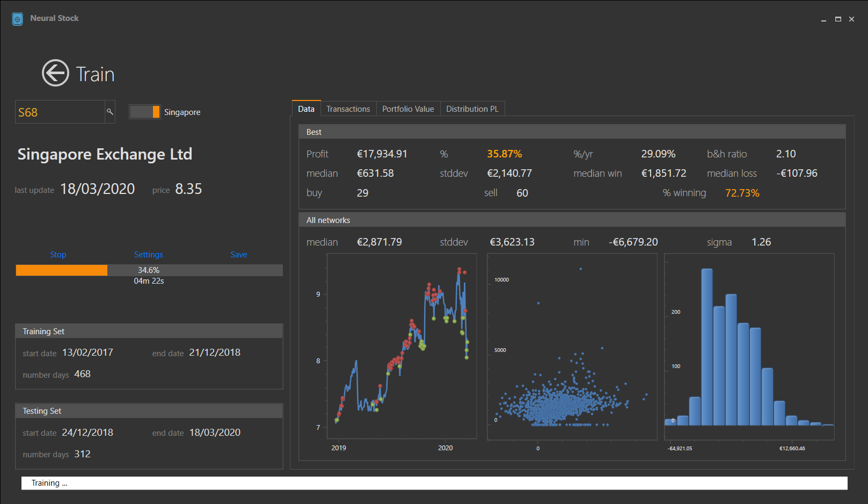The width and height of the screenshot is (868, 504).
Task: Click the stock price chart 2019-2020
Action: (x=402, y=346)
